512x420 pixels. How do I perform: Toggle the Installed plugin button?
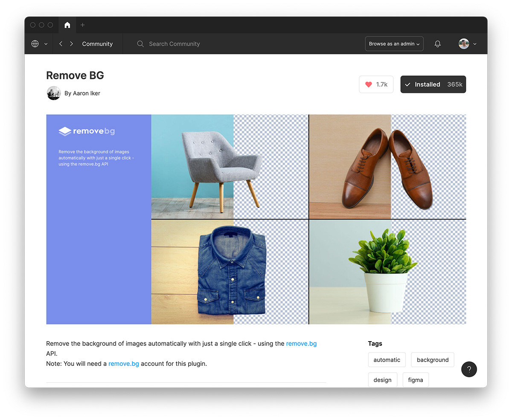point(433,84)
